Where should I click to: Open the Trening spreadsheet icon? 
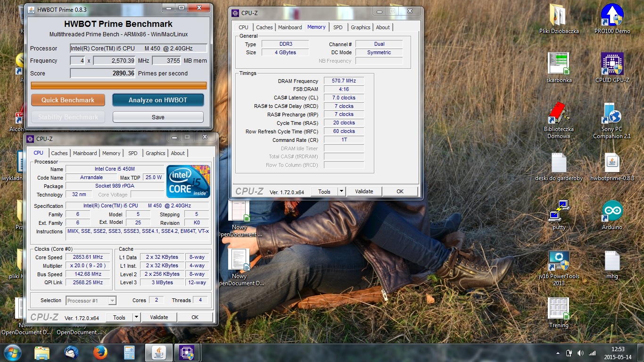[x=559, y=309]
